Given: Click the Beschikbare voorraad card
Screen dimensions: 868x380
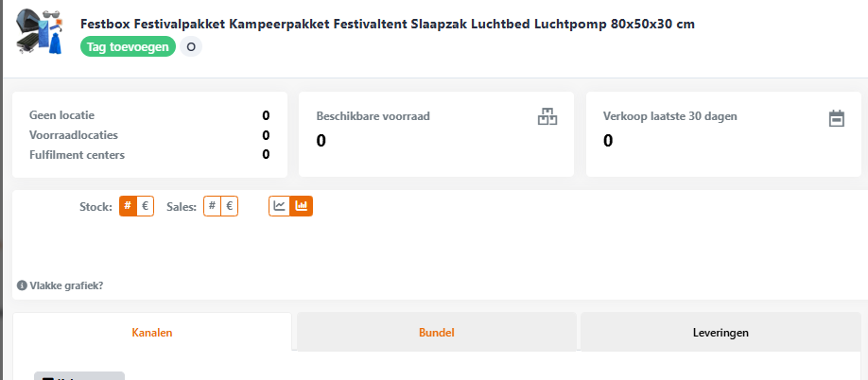Looking at the screenshot, I should pos(436,134).
